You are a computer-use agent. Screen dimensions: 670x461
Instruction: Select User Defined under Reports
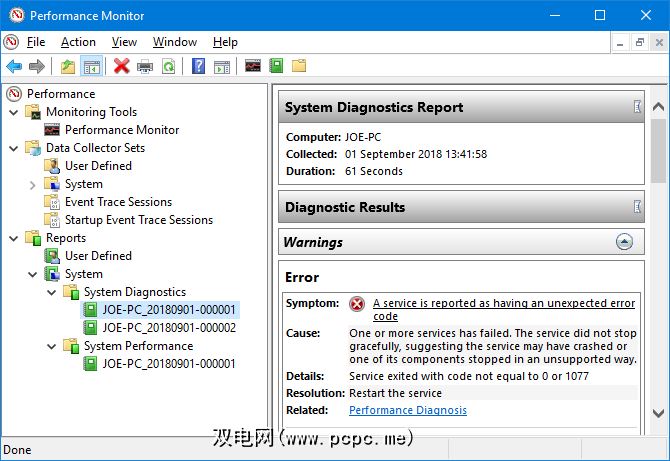pos(98,255)
